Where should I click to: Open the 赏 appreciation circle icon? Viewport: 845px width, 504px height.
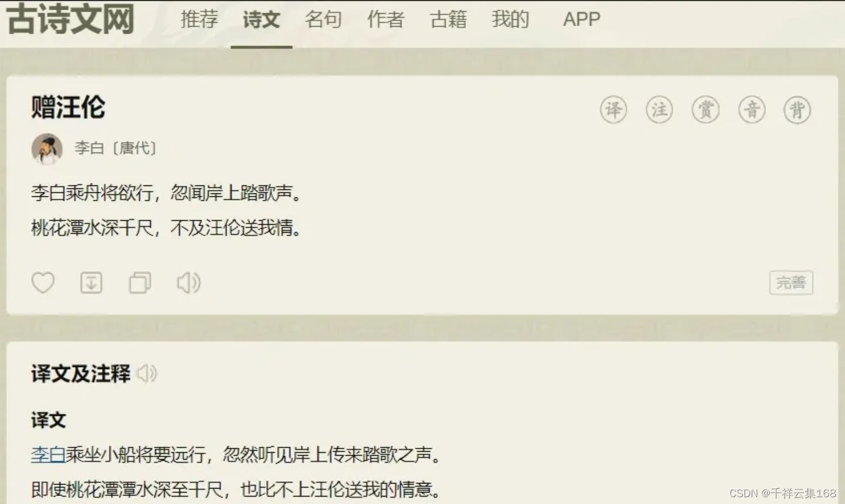click(706, 110)
